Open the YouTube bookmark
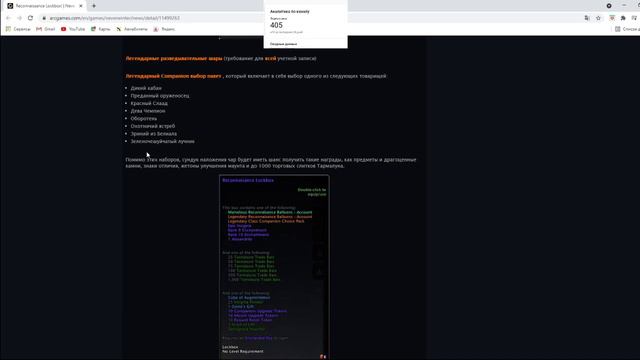Viewport: 640px width, 360px height. click(73, 29)
